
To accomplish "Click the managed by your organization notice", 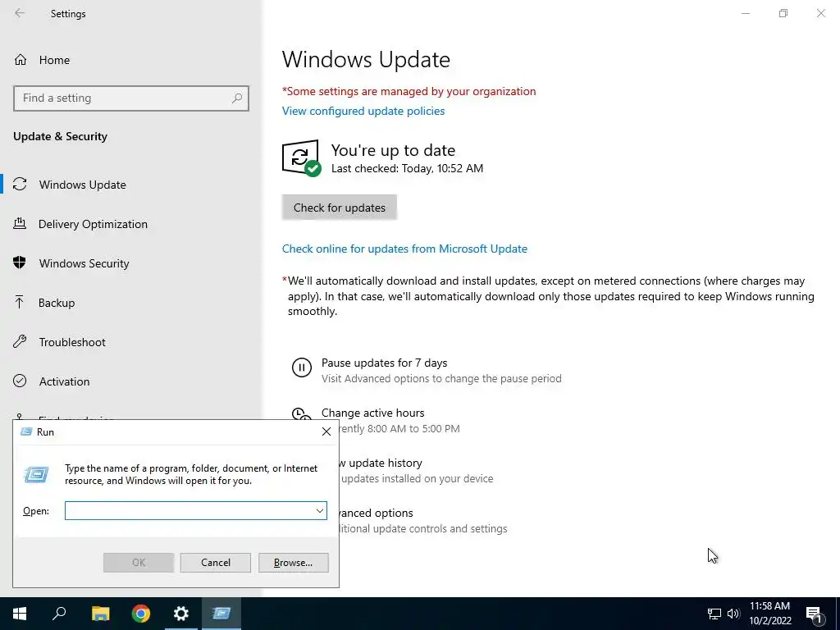I will click(409, 91).
